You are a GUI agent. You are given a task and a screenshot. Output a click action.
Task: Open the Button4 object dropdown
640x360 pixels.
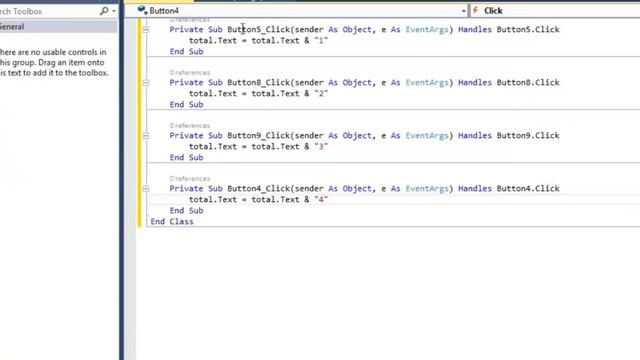464,11
